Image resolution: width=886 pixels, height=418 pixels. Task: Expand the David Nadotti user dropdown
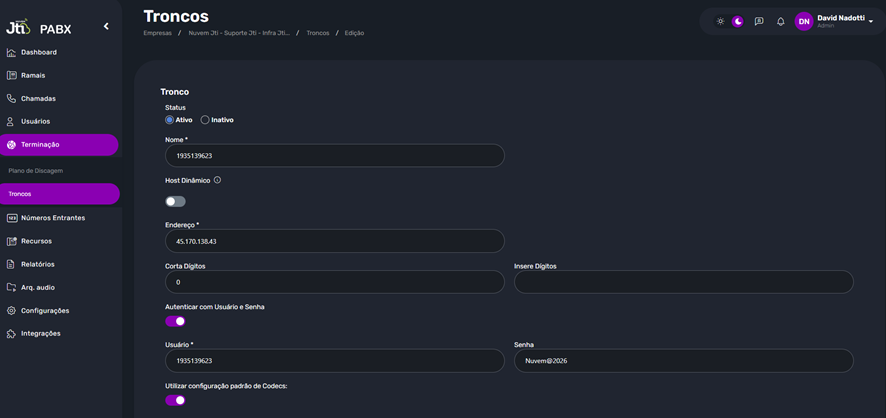[871, 21]
